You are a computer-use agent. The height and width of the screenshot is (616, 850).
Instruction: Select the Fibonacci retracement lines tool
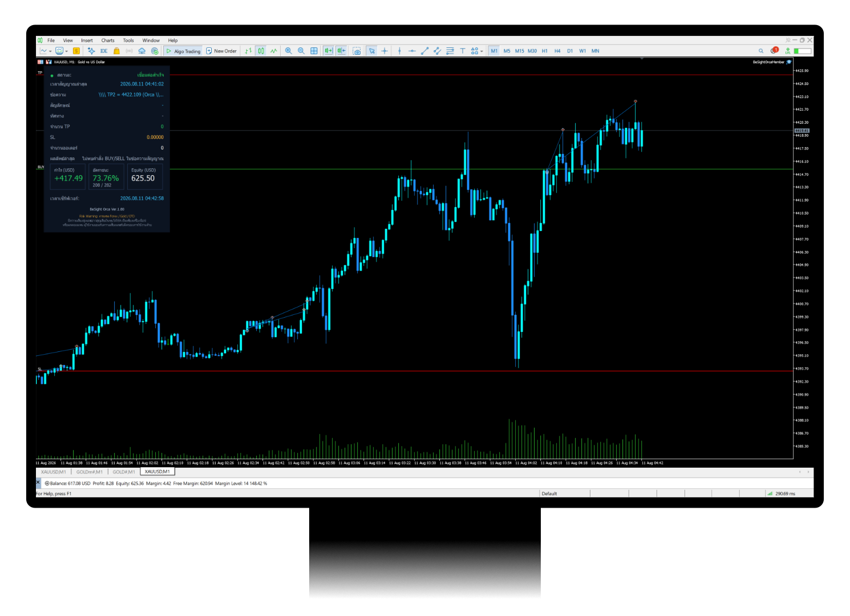450,51
